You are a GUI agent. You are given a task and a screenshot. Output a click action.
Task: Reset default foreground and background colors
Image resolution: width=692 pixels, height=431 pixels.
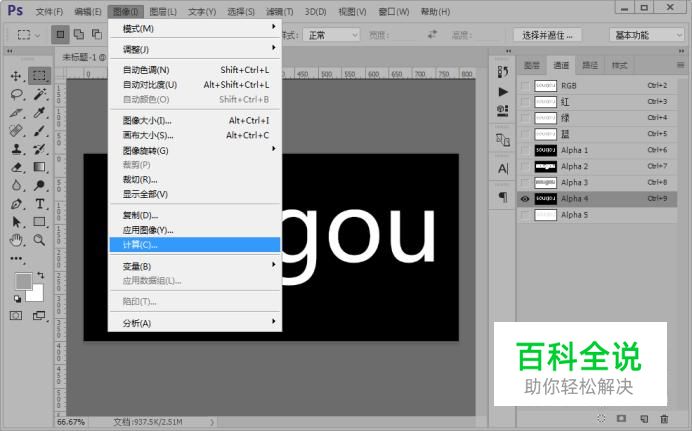tap(18, 299)
